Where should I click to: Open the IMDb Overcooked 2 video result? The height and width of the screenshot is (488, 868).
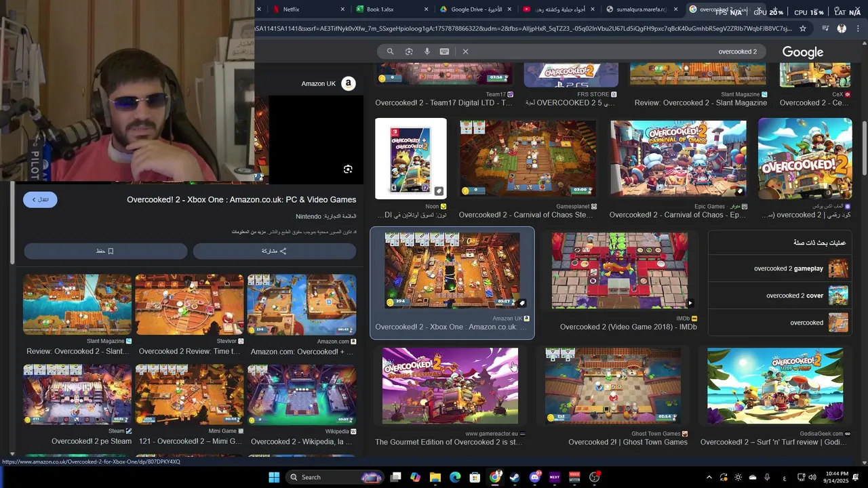tap(620, 270)
